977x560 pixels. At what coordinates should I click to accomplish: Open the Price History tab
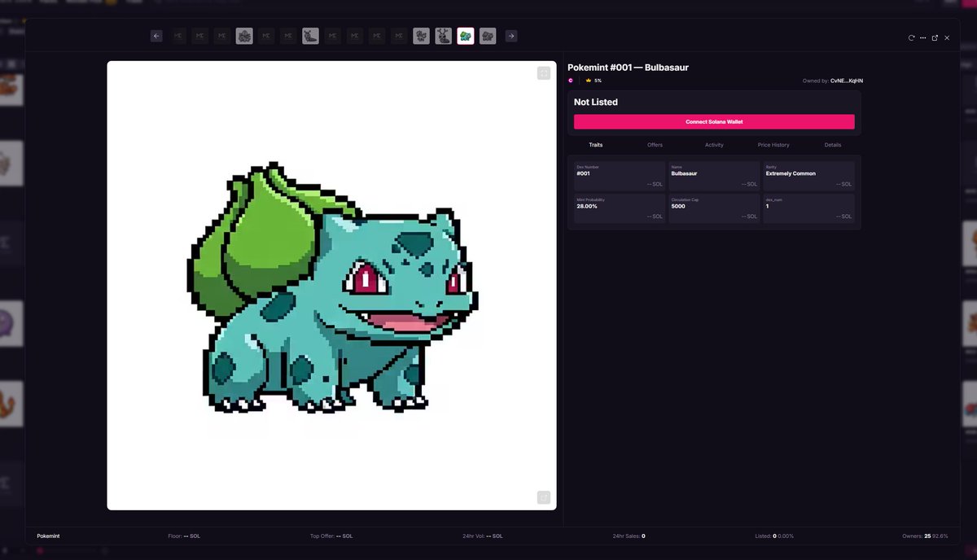[773, 145]
